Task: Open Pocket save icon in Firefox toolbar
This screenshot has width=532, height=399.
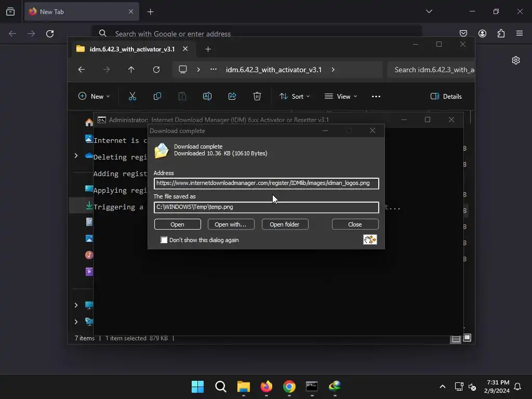Action: [463, 33]
